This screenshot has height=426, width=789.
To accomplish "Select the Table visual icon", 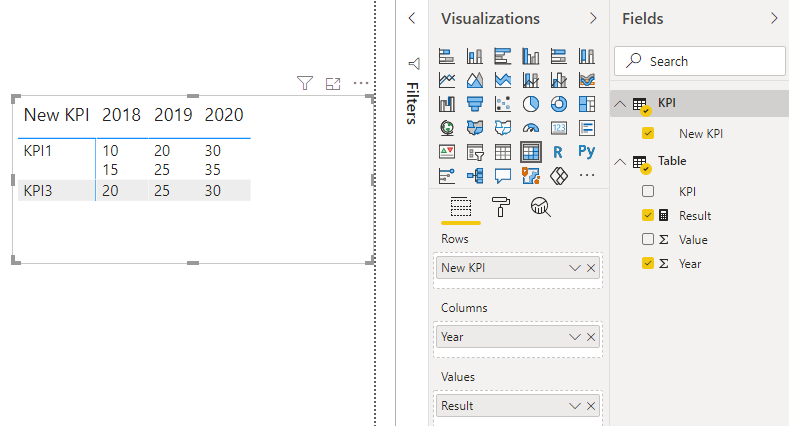I will coord(503,152).
